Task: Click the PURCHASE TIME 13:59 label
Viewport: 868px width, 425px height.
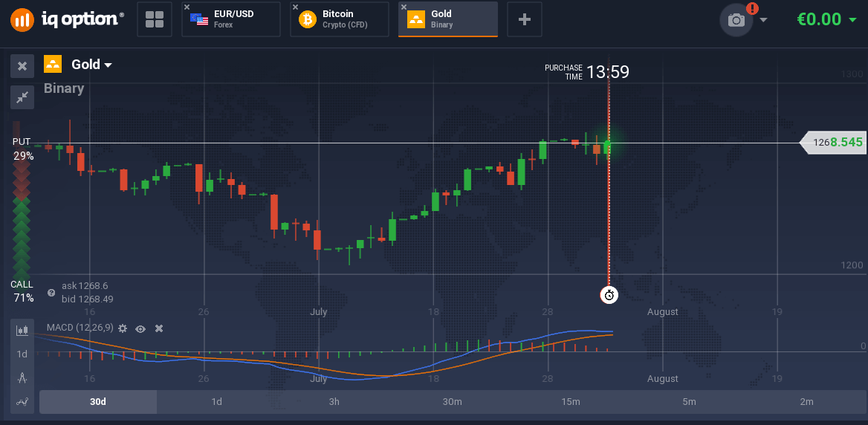Action: coord(587,72)
